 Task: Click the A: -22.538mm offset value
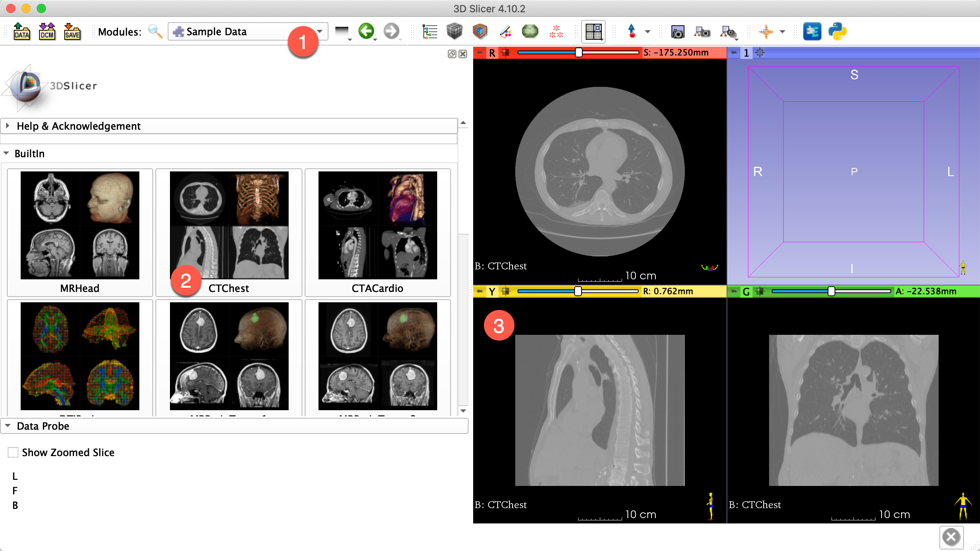pos(926,291)
